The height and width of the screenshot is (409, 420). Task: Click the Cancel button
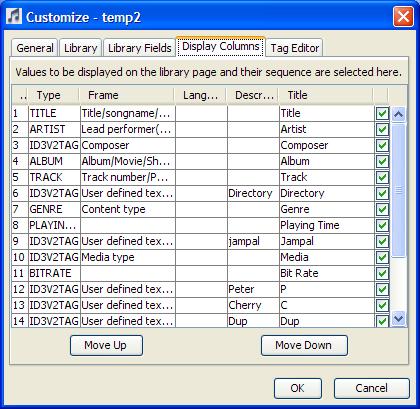(372, 388)
